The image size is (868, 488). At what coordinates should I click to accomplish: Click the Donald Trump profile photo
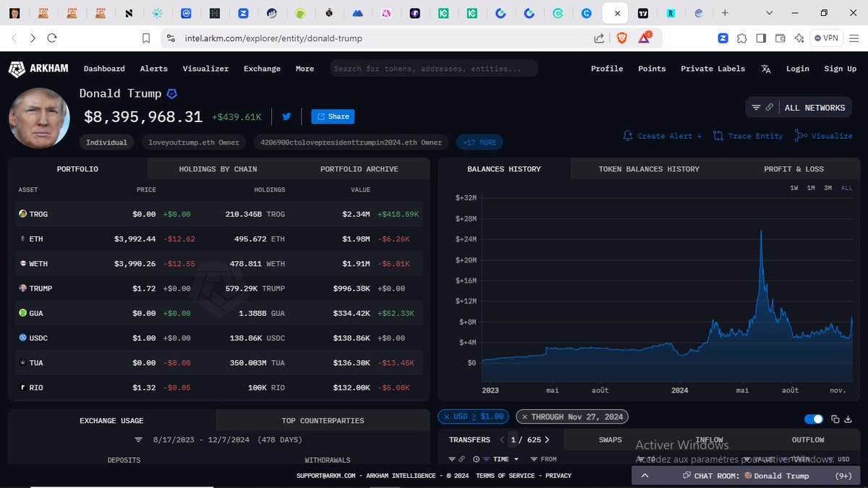tap(39, 119)
